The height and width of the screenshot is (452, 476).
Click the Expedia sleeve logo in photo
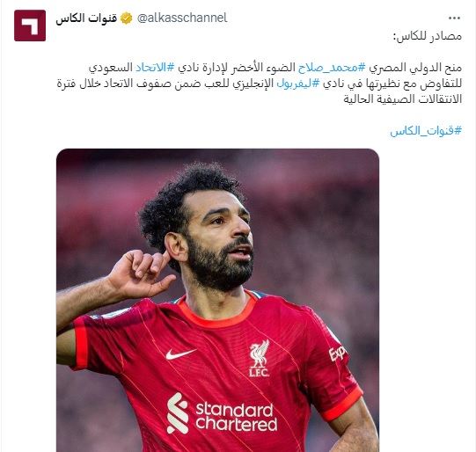point(337,354)
